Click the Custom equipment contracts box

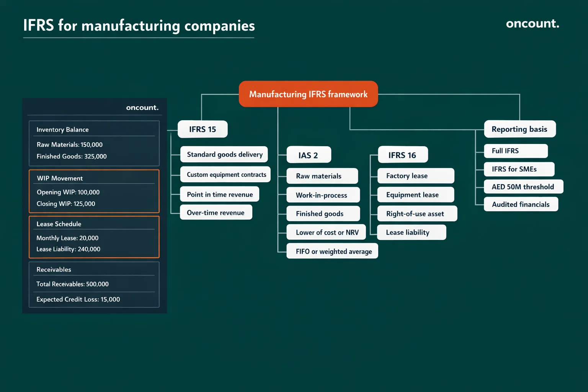tap(225, 174)
